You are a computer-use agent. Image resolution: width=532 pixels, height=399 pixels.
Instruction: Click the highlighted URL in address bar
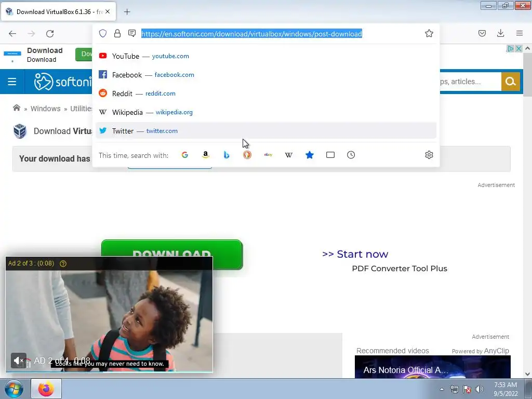click(251, 34)
